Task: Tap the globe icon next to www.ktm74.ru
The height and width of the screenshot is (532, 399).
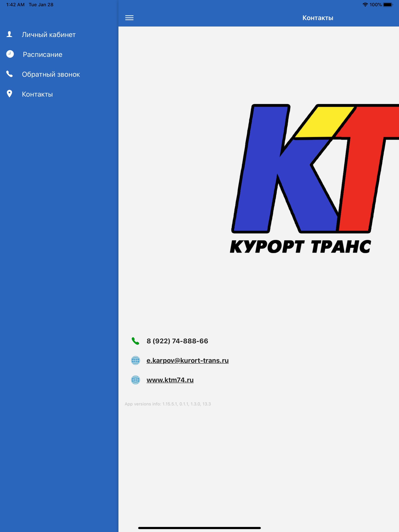Action: pos(135,380)
